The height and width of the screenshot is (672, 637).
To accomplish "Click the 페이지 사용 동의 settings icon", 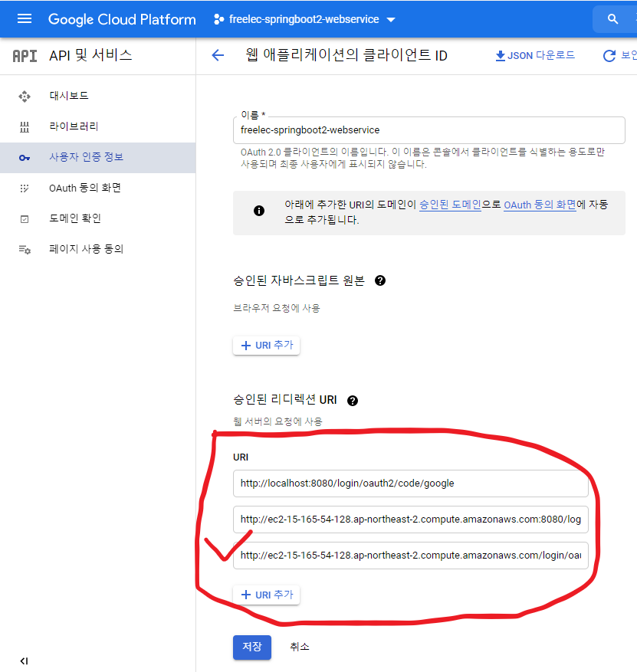I will pos(25,250).
